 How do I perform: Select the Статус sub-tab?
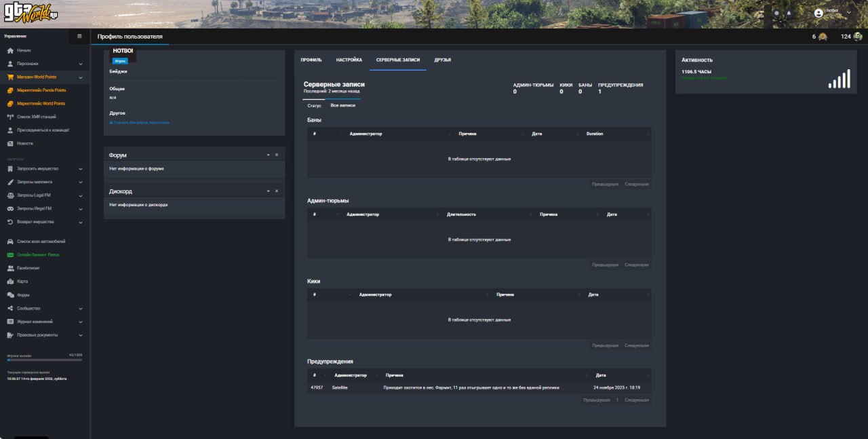[x=314, y=106]
